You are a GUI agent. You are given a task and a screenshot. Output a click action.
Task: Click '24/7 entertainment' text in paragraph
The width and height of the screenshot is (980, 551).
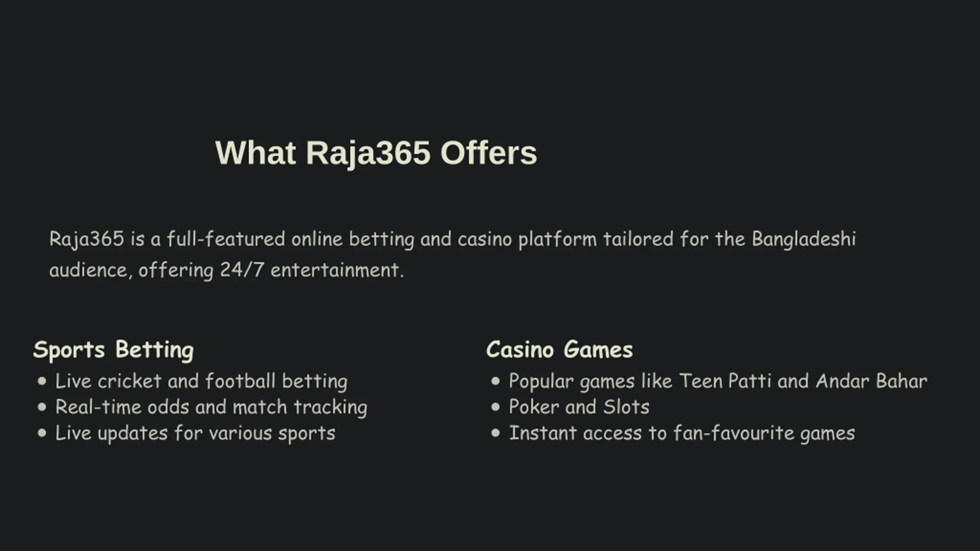tap(312, 270)
